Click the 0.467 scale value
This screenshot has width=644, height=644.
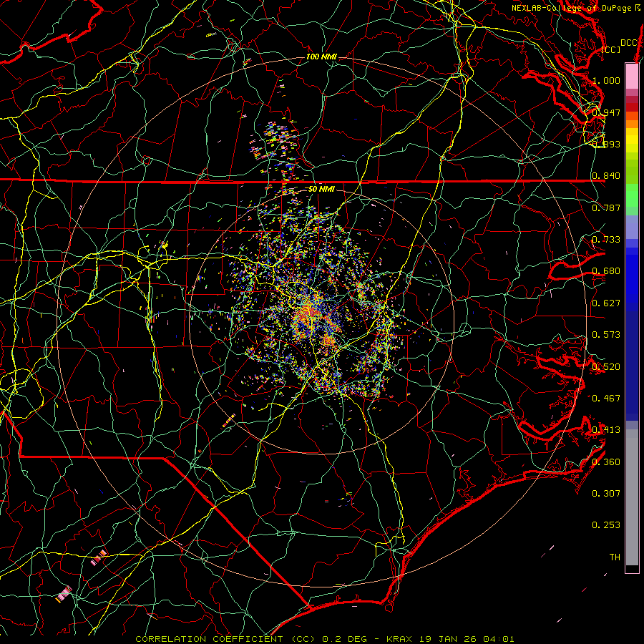[606, 398]
